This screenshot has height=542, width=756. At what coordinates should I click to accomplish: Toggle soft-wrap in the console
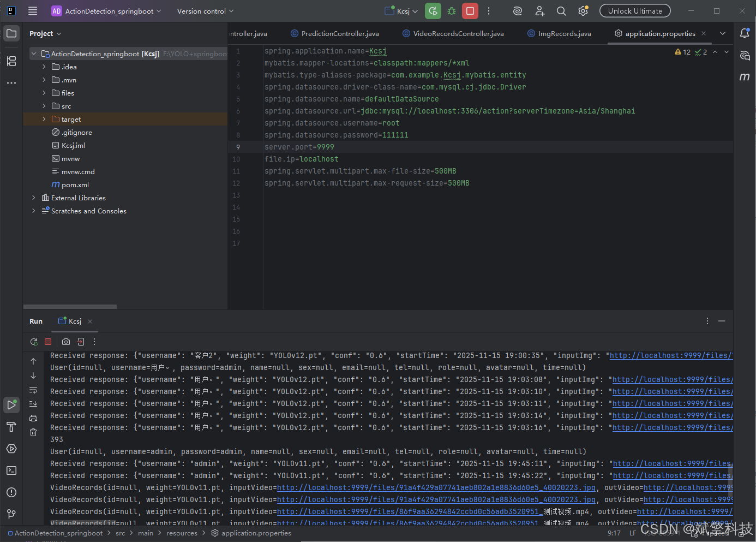(33, 390)
